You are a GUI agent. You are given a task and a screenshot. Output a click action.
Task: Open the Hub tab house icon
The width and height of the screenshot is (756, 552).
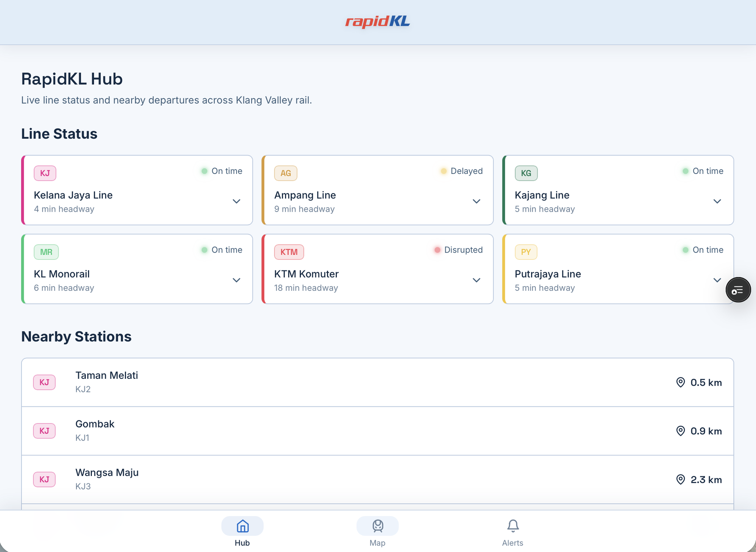point(242,526)
